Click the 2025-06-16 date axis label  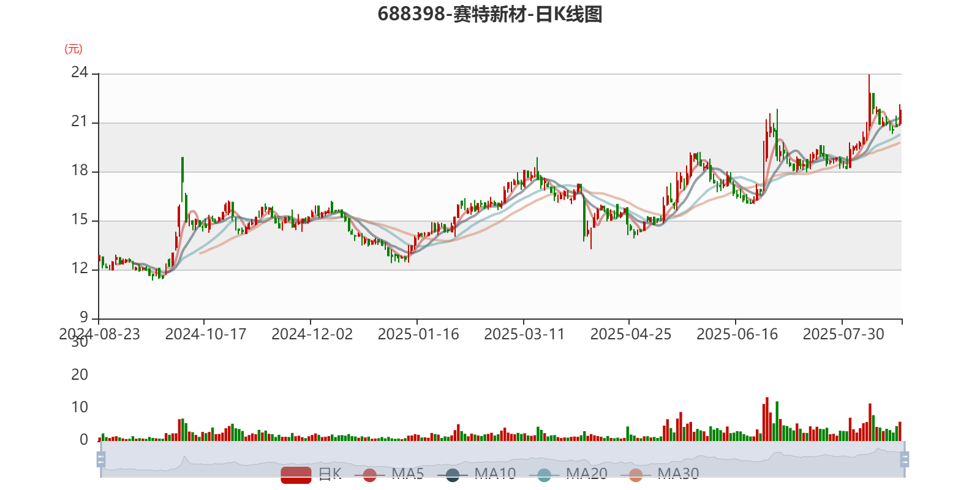737,334
